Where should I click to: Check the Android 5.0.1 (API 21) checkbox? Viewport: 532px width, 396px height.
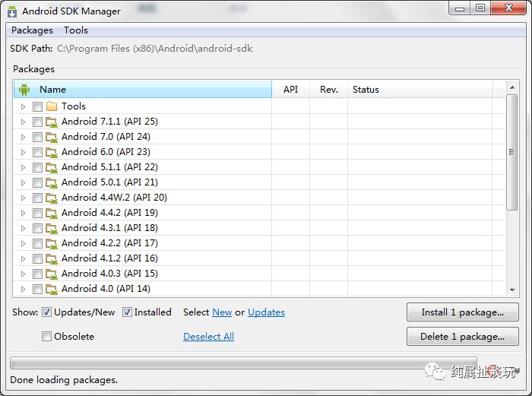(x=37, y=182)
